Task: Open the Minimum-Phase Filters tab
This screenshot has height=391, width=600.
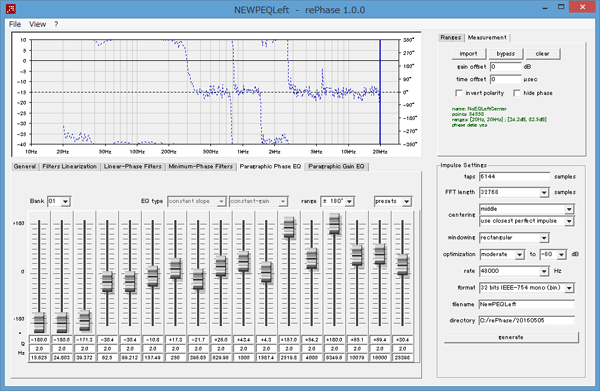Action: tap(201, 166)
